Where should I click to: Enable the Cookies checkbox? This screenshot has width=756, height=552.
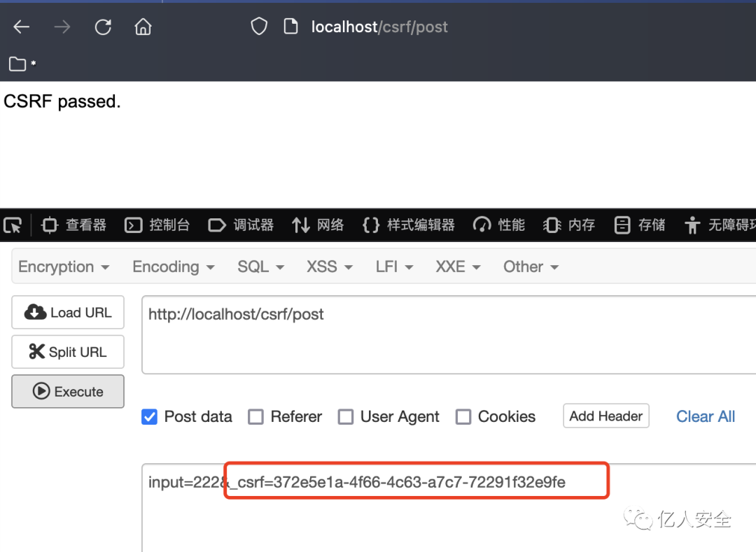click(463, 417)
